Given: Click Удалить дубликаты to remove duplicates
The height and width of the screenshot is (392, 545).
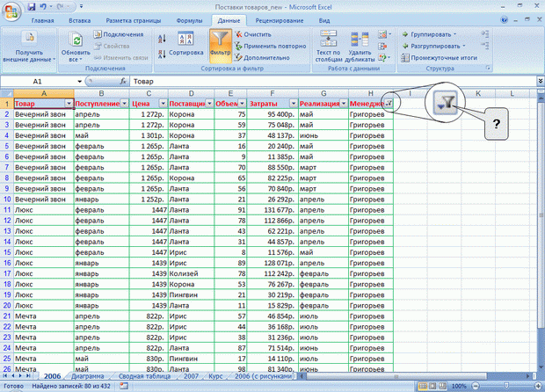Looking at the screenshot, I should 360,46.
